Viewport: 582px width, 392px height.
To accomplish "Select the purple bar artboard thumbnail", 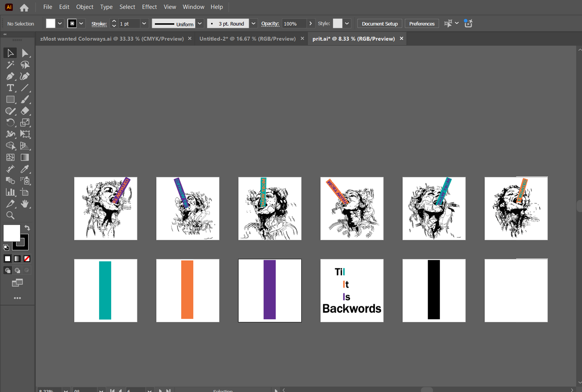I will pos(269,290).
